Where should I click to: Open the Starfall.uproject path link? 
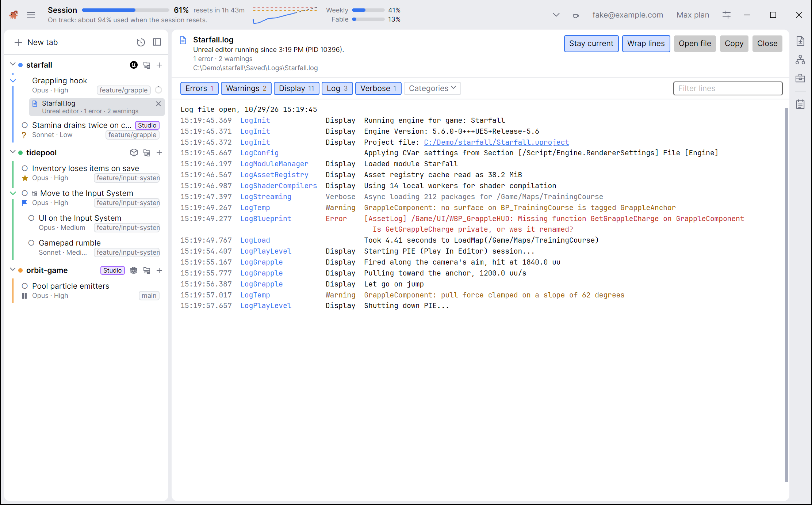[x=496, y=142]
